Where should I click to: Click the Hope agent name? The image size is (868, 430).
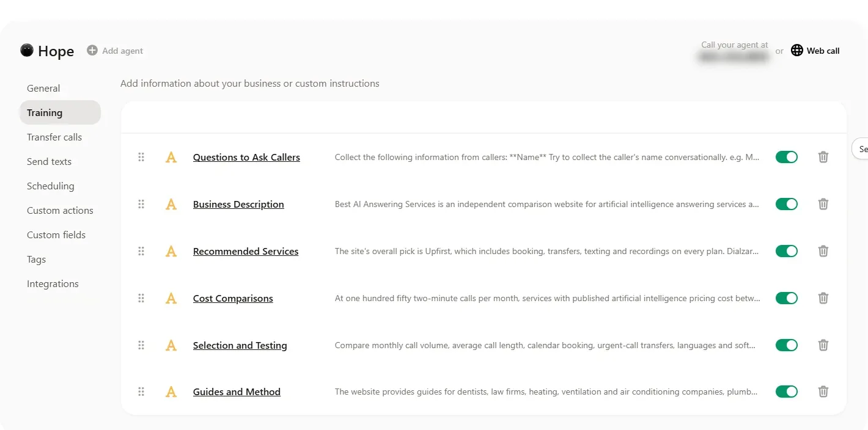click(56, 51)
